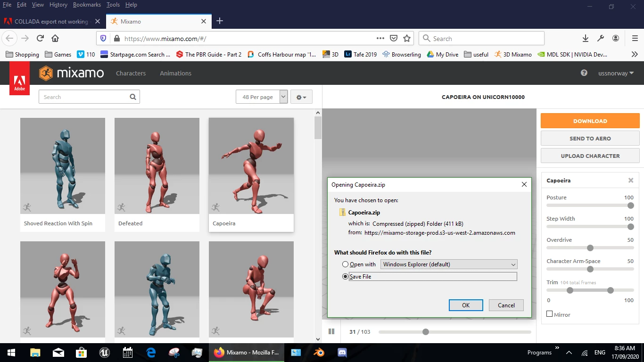Launch File Explorer from taskbar
This screenshot has width=644, height=362.
(35, 352)
